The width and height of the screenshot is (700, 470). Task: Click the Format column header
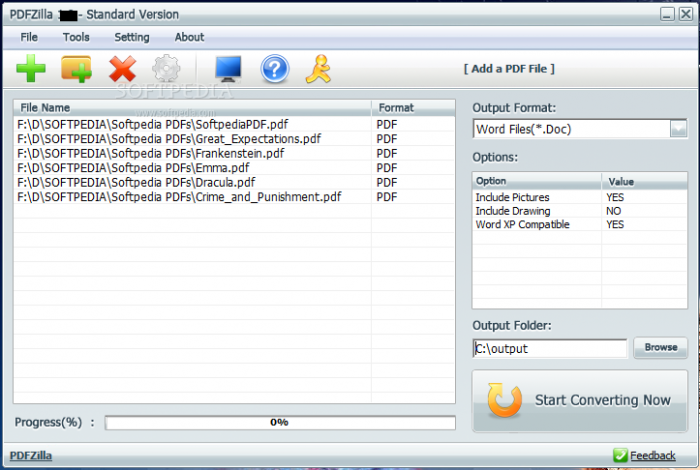[413, 108]
